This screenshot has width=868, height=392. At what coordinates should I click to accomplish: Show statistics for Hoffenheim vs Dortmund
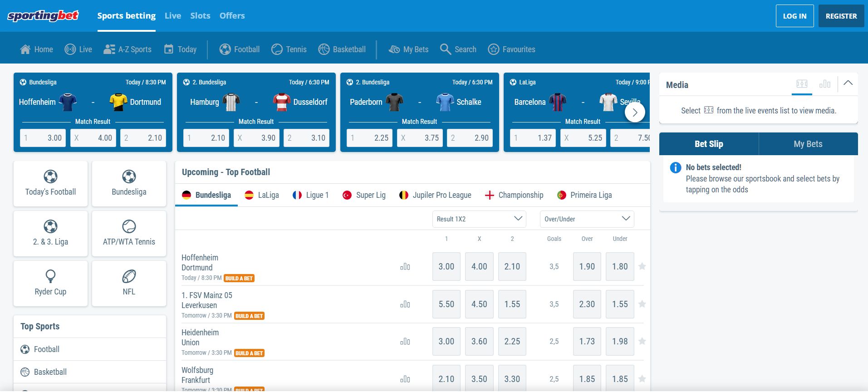[x=405, y=267]
